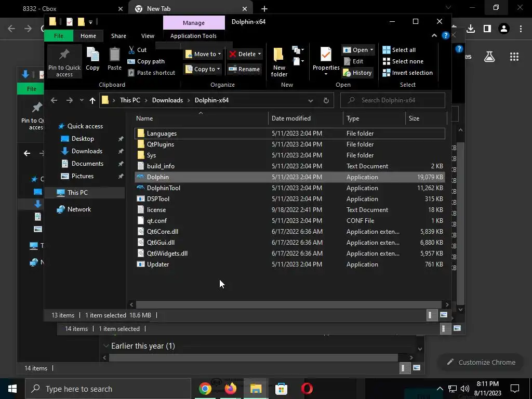Select the Updater application

pyautogui.click(x=290, y=264)
